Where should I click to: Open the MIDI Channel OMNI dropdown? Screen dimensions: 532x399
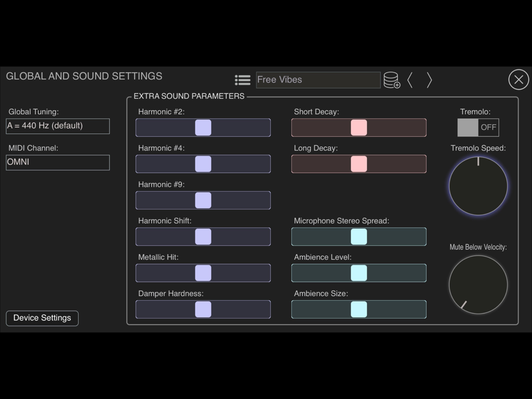[57, 162]
